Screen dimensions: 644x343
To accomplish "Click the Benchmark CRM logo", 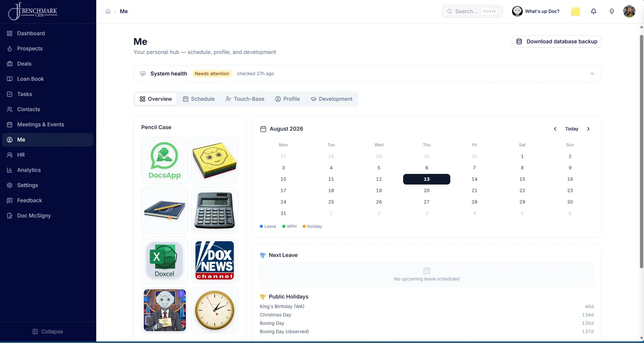I will [33, 11].
